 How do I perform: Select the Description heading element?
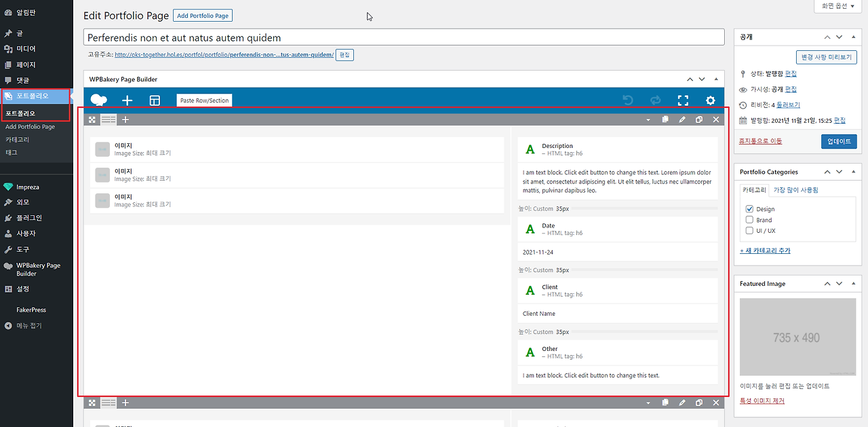pos(617,149)
